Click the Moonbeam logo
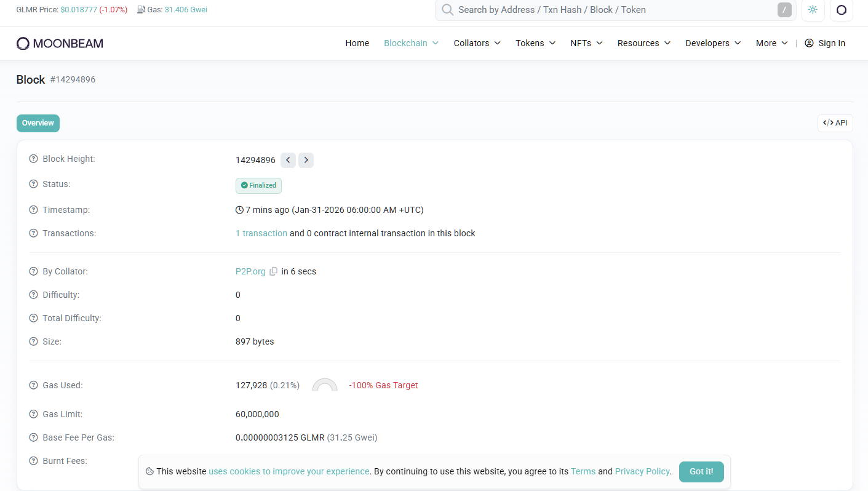Screen dimensions: 868x491 (60, 43)
